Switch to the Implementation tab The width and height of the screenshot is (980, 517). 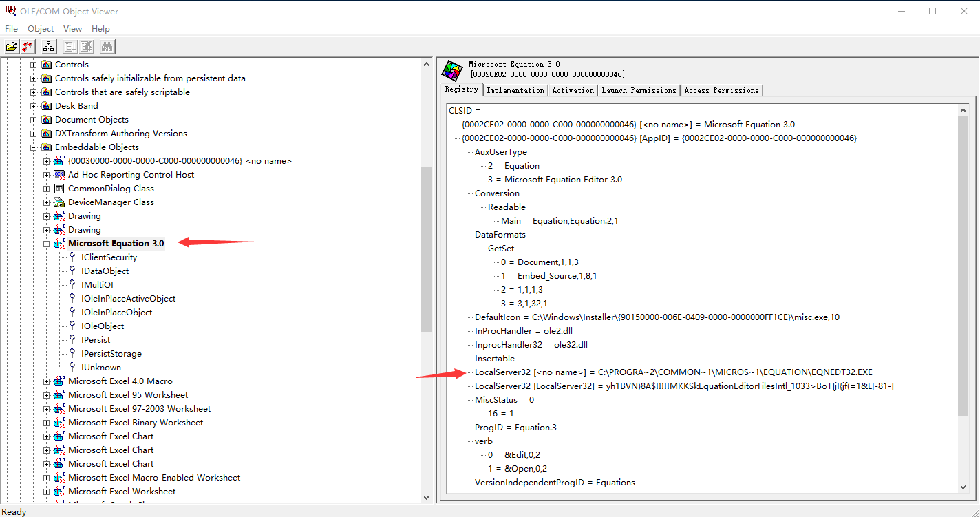click(x=515, y=90)
